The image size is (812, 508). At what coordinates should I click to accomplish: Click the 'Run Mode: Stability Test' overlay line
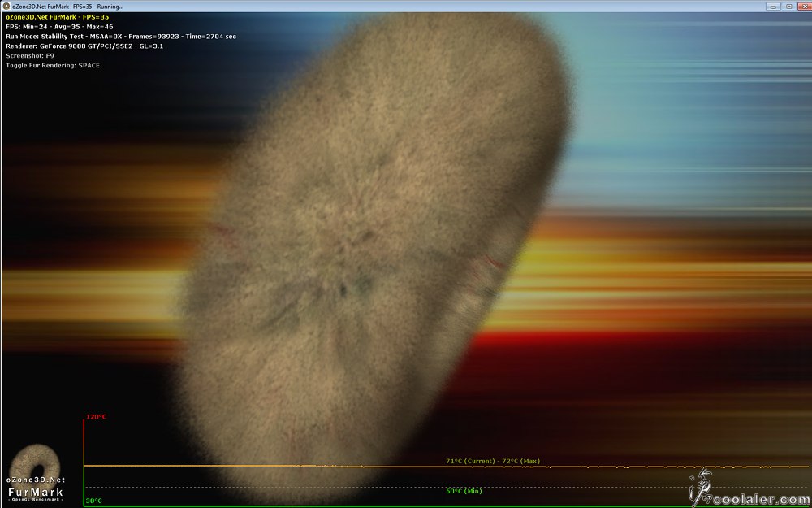(121, 37)
